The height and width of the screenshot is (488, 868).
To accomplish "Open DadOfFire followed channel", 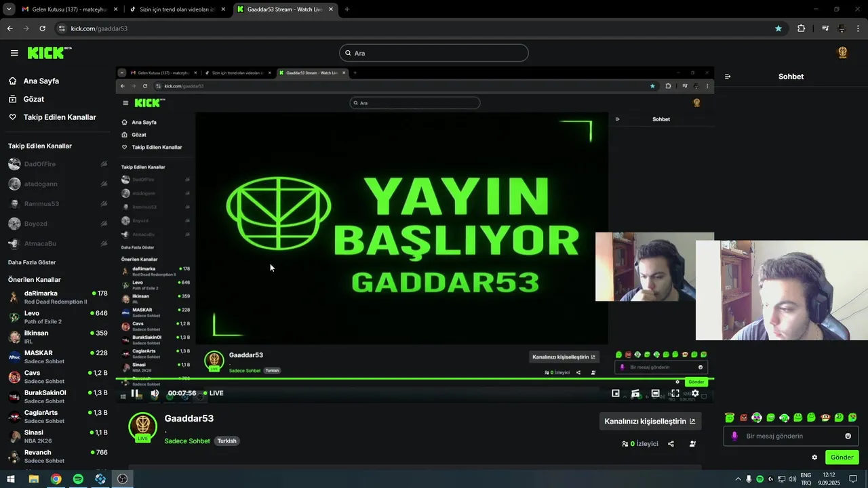I will point(58,164).
